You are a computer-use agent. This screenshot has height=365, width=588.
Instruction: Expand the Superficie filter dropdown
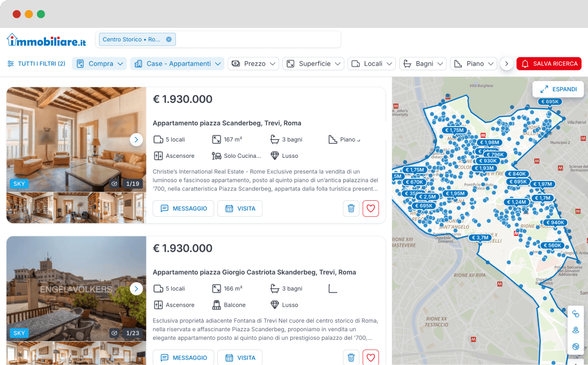[x=313, y=63]
